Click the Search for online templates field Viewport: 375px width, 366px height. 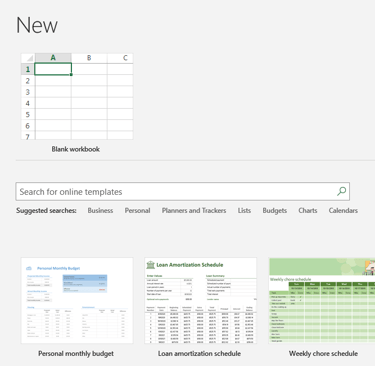click(182, 191)
